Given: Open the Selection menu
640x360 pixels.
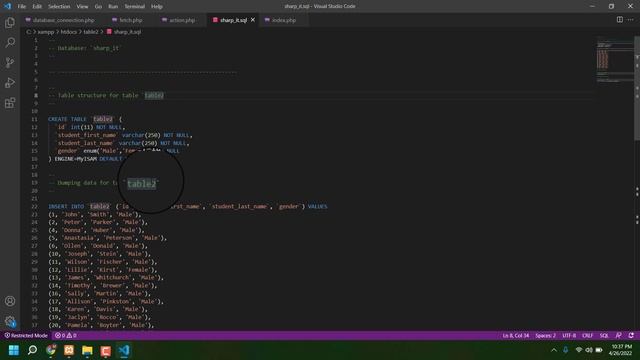Looking at the screenshot, I should (x=59, y=7).
